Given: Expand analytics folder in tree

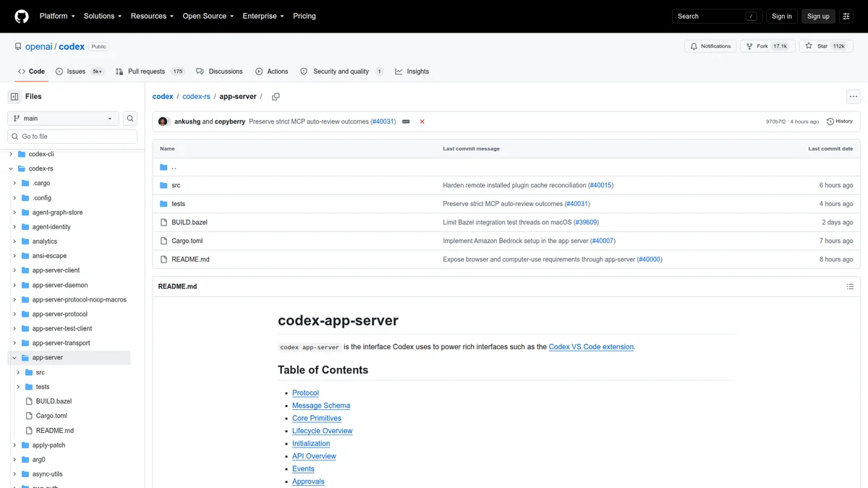Looking at the screenshot, I should [x=14, y=241].
